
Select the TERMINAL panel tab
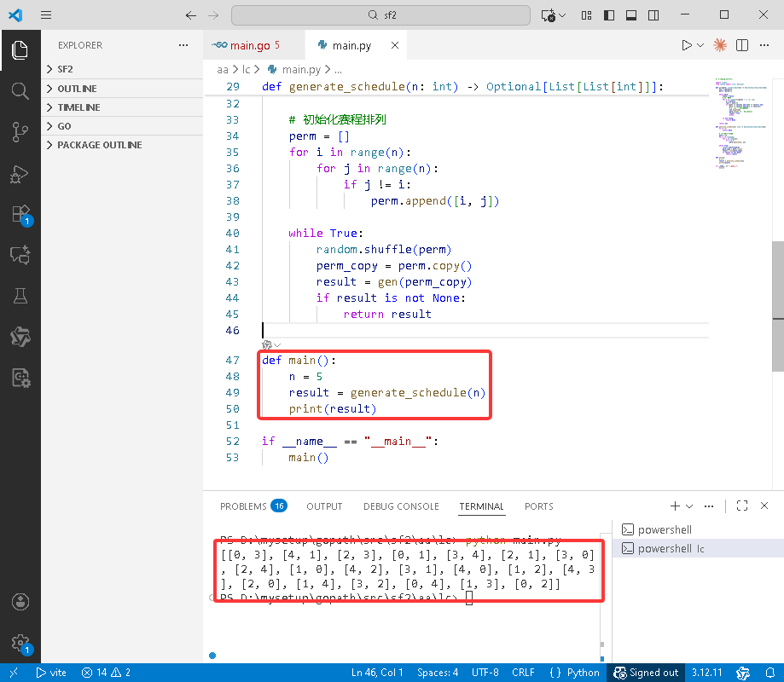481,506
